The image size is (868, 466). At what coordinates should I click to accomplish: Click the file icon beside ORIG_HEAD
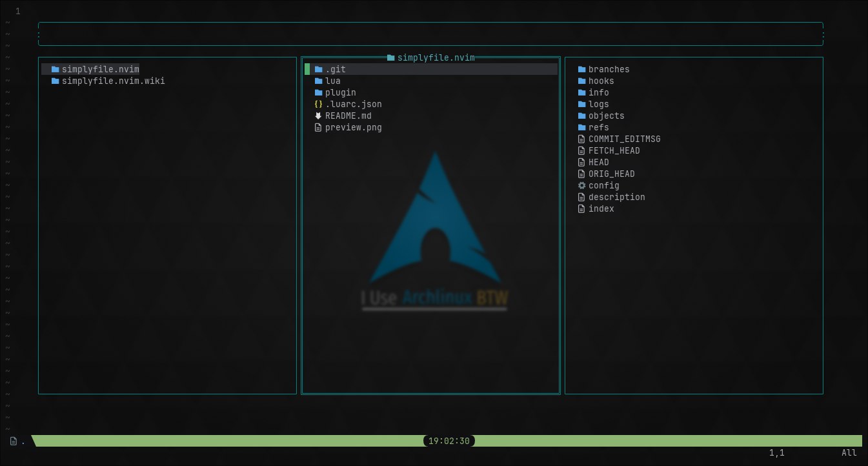pos(581,174)
